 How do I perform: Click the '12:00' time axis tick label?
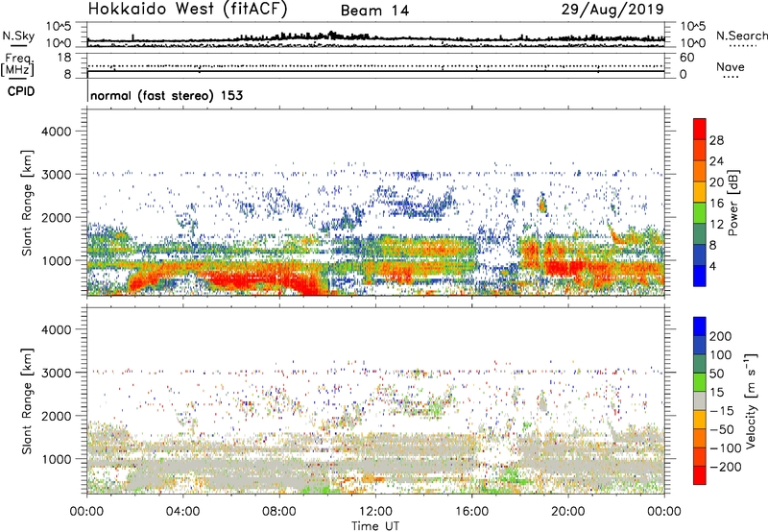click(x=375, y=512)
